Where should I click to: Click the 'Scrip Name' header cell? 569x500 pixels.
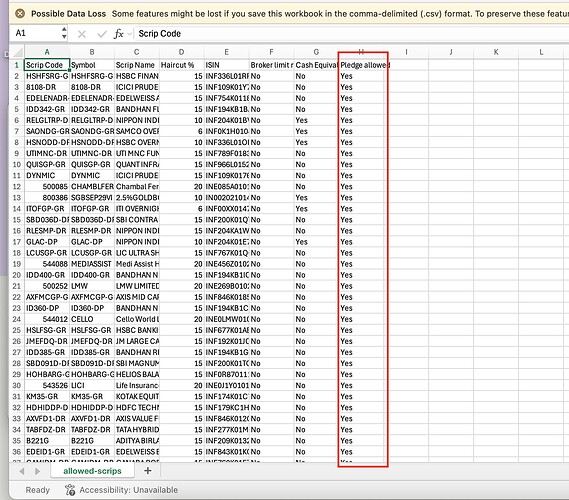(137, 65)
